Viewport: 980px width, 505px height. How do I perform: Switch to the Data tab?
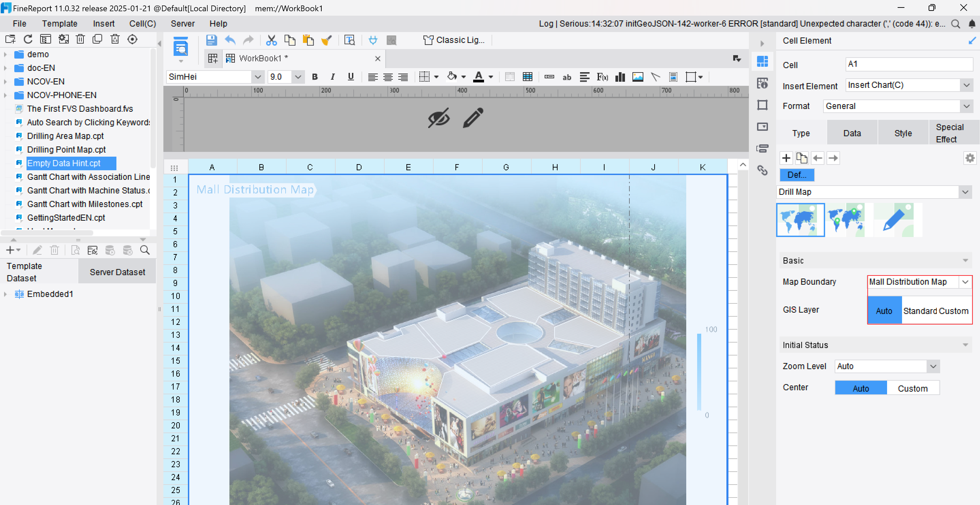point(852,133)
